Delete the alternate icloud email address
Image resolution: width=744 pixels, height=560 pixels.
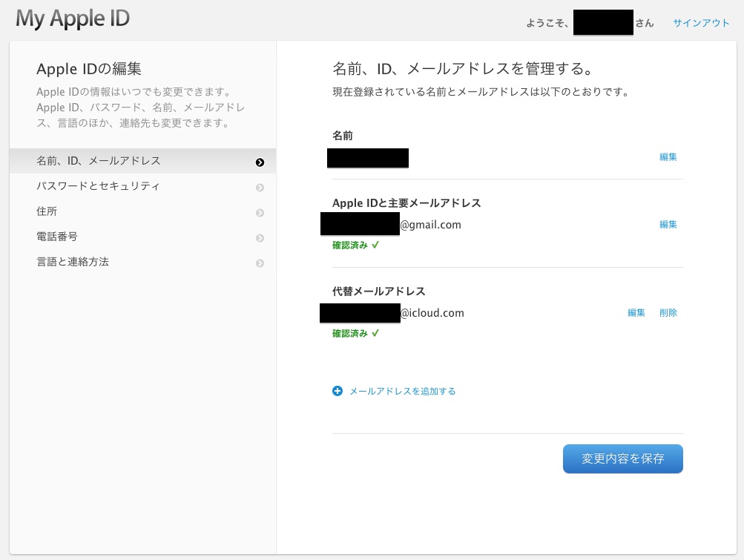click(668, 313)
